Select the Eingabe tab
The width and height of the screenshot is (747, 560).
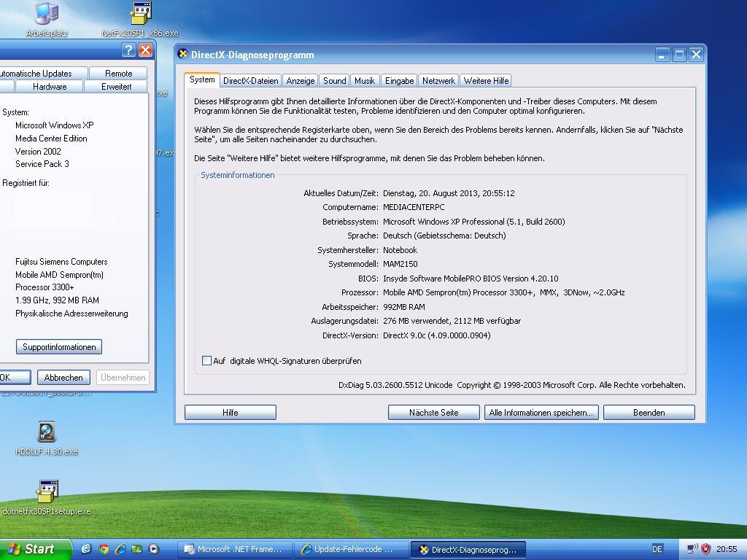tap(399, 80)
